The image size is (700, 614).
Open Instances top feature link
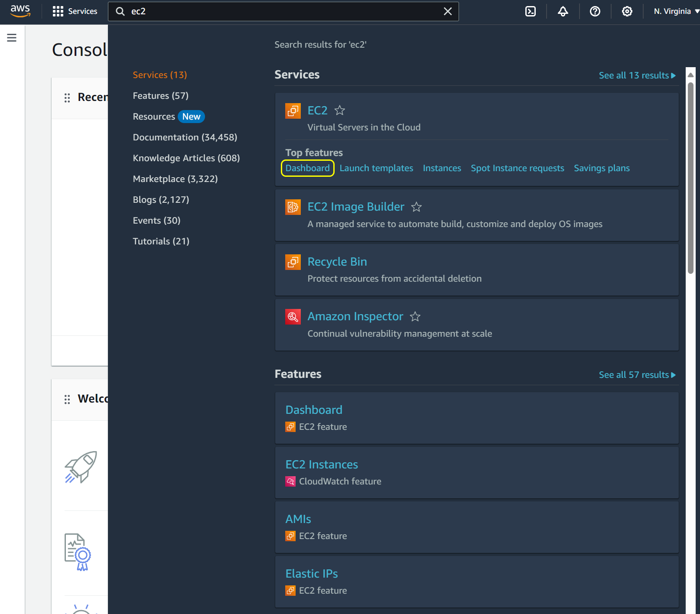[x=442, y=168]
